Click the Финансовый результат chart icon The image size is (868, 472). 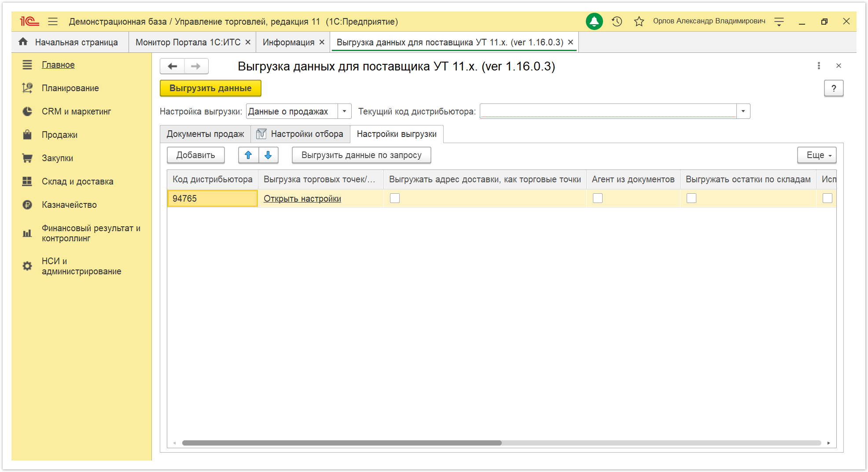tap(27, 233)
